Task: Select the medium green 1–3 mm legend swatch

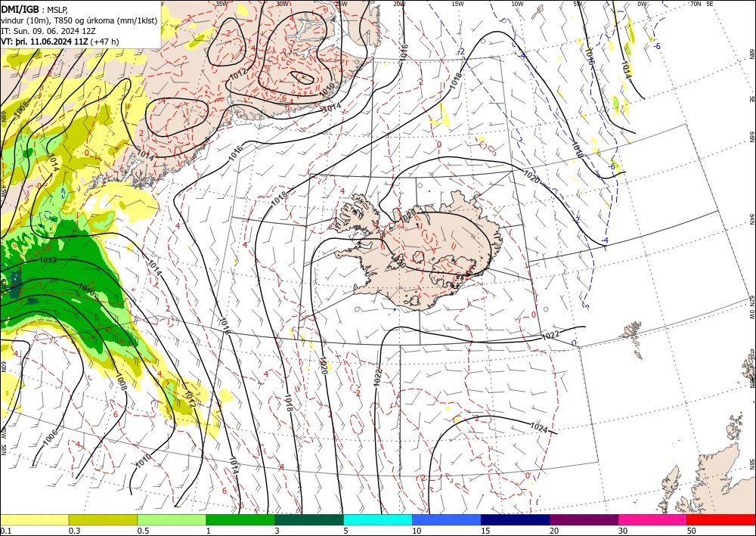Action: click(x=240, y=519)
